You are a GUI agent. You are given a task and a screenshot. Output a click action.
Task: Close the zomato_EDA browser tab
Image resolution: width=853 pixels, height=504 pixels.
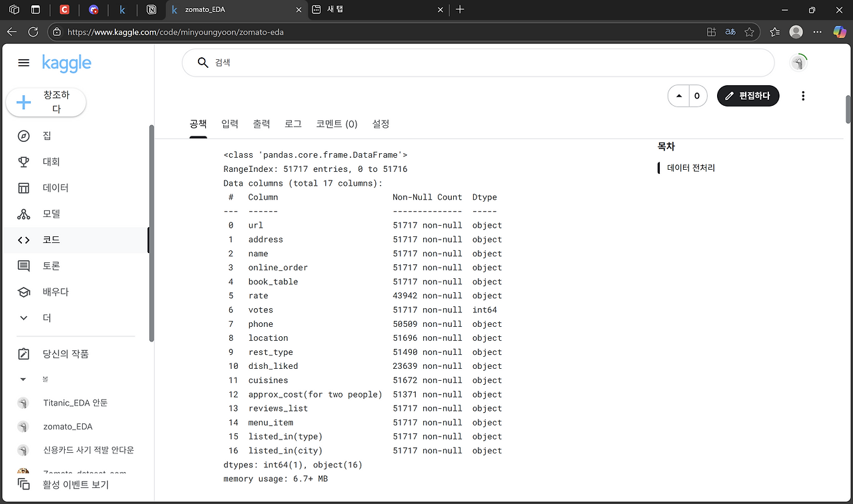click(x=298, y=10)
